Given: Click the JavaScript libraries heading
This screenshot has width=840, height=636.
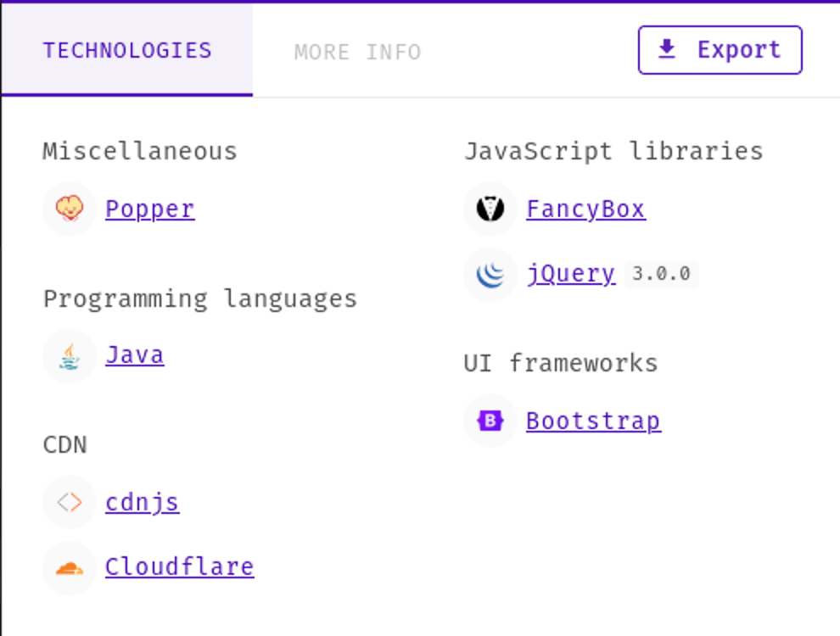Looking at the screenshot, I should (614, 152).
